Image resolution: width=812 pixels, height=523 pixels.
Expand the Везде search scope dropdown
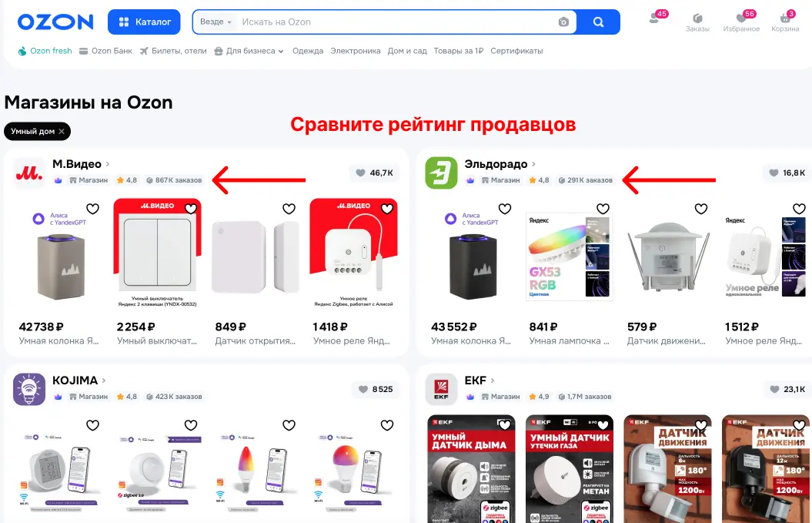(x=216, y=22)
